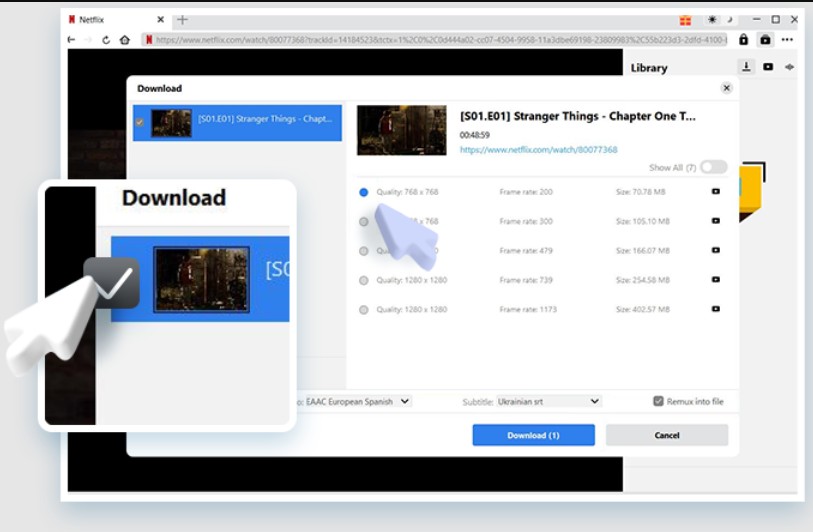Screen dimensions: 813x532
Task: Close the Download dialog
Action: click(x=726, y=88)
